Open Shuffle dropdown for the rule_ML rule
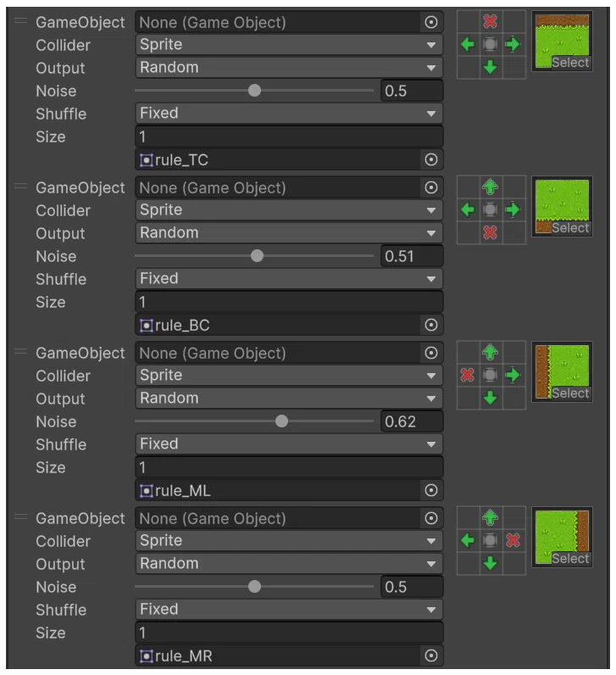Screen dimensions: 616x675 [x=289, y=444]
